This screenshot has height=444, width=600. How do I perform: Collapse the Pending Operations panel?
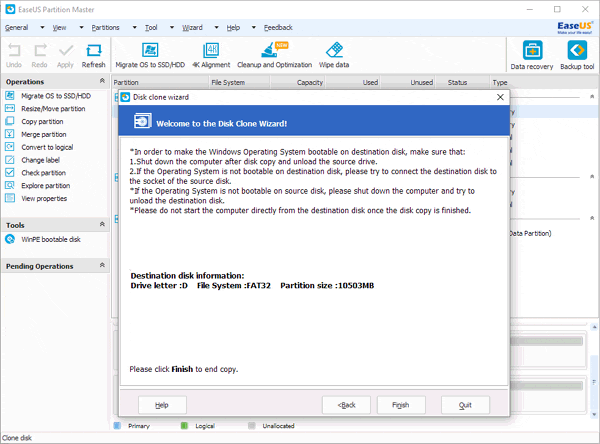102,265
